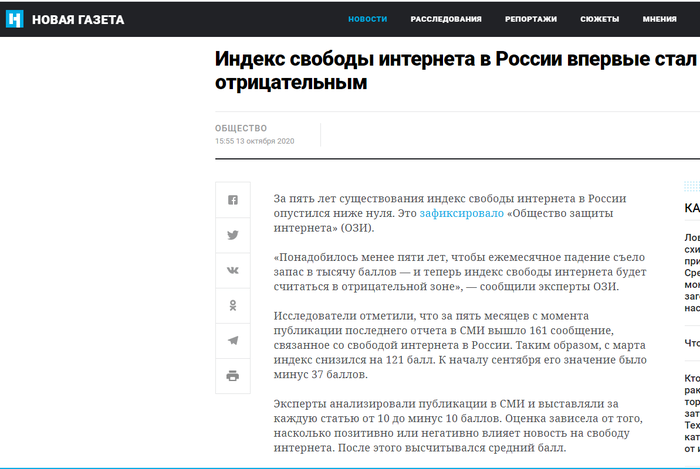
Task: Open the НОВОСТИ menu section
Action: pyautogui.click(x=367, y=19)
